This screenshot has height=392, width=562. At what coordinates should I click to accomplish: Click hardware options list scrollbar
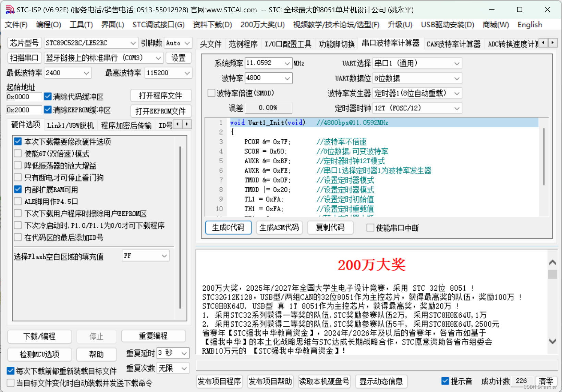[180, 228]
